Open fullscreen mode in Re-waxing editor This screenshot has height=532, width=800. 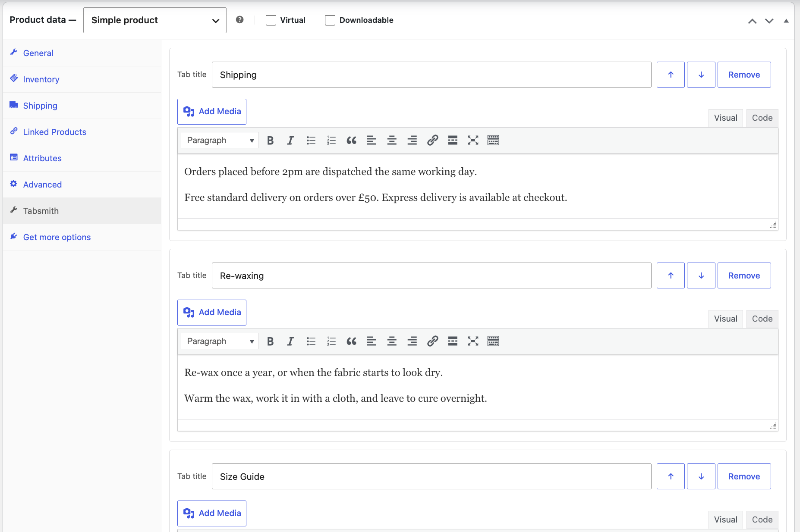pyautogui.click(x=473, y=341)
